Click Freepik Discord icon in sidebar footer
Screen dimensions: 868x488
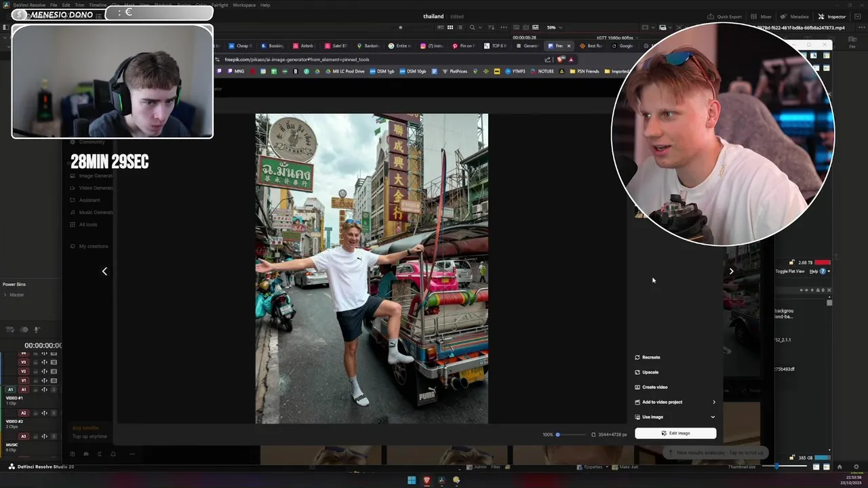point(85,454)
